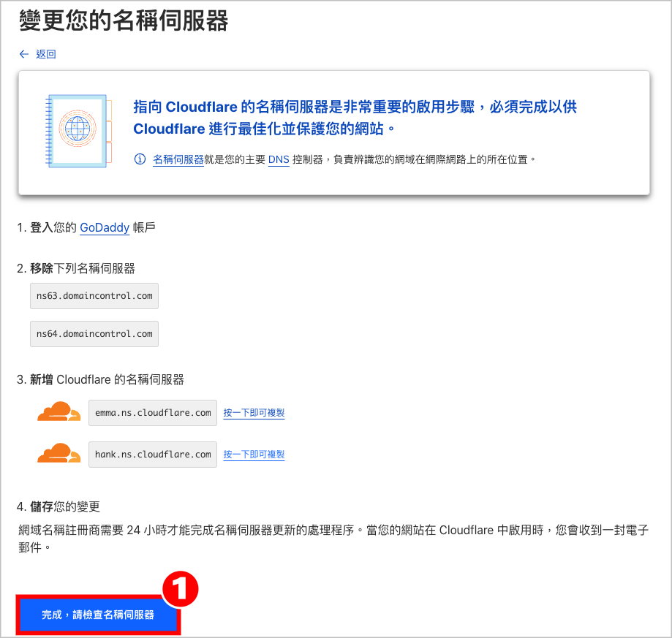Viewport: 672px width, 638px height.
Task: Select the emma.ns.cloudflare.com nameserver field
Action: (153, 413)
